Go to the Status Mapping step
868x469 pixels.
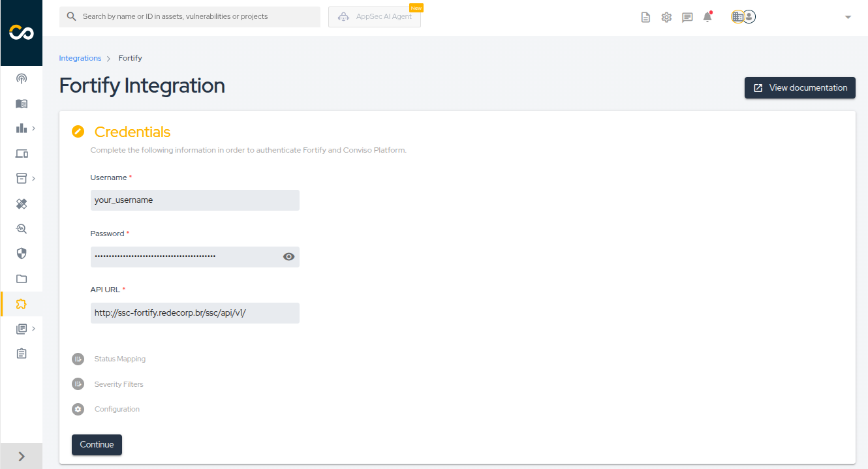click(x=119, y=359)
